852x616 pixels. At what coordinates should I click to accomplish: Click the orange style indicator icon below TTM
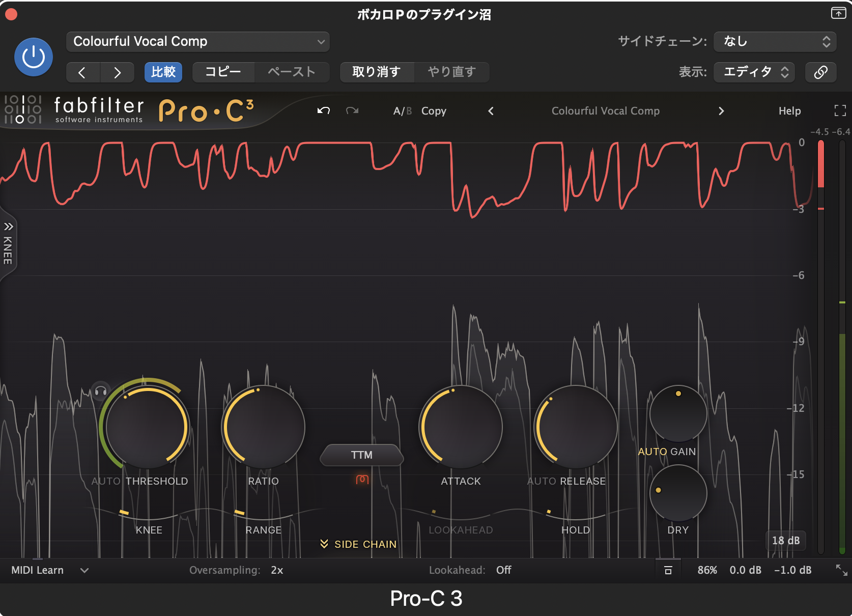(362, 479)
